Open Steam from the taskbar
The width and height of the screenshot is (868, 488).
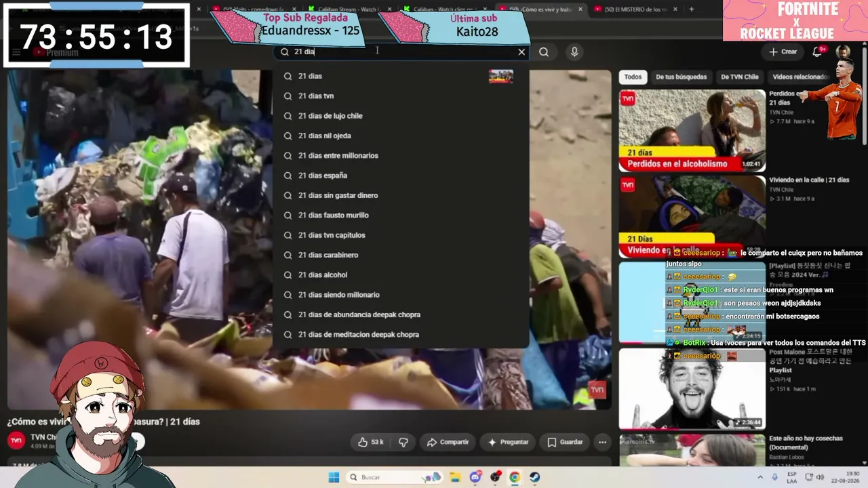click(534, 477)
